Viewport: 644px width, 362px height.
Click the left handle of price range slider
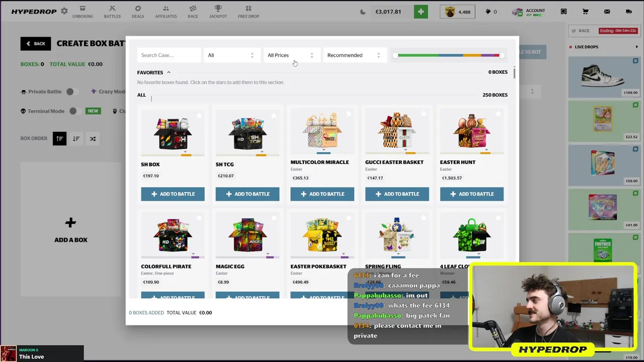pos(395,55)
